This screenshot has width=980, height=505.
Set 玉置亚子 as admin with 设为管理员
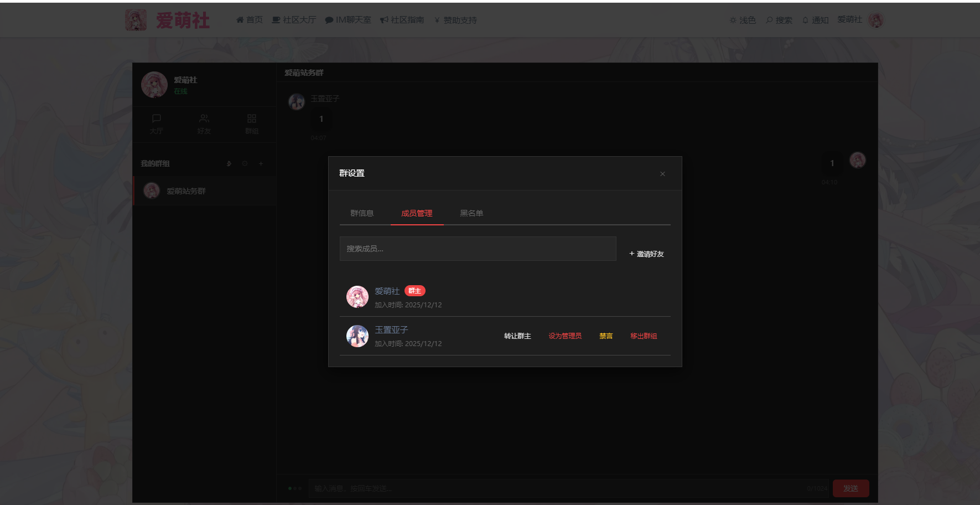point(565,336)
